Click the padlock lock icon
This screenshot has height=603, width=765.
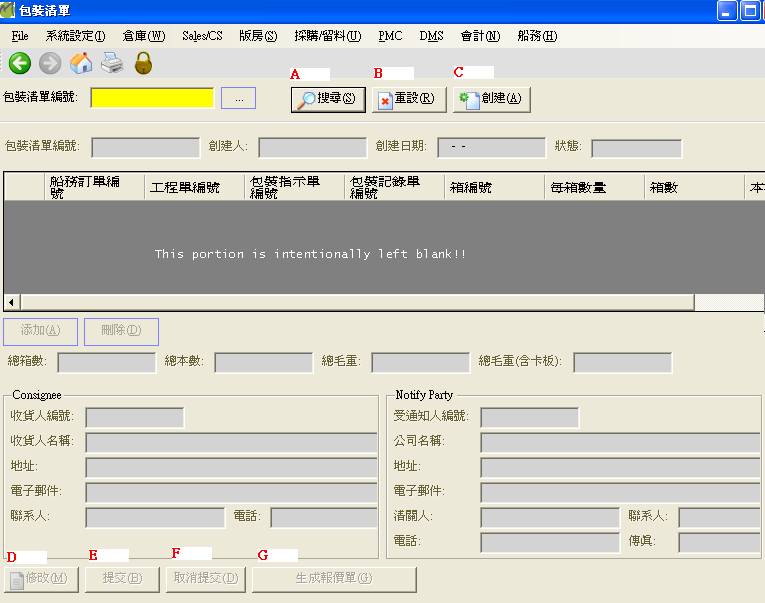pyautogui.click(x=143, y=64)
